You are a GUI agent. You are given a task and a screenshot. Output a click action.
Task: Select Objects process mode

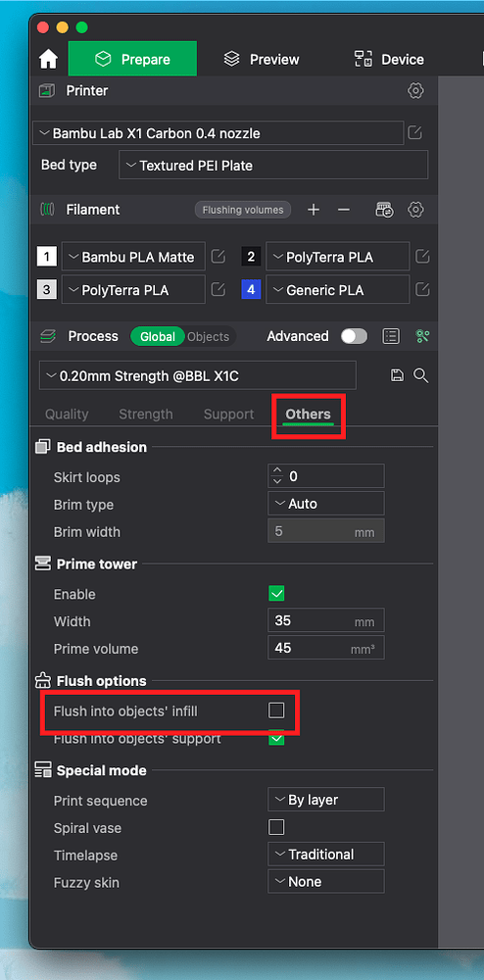[x=209, y=336]
